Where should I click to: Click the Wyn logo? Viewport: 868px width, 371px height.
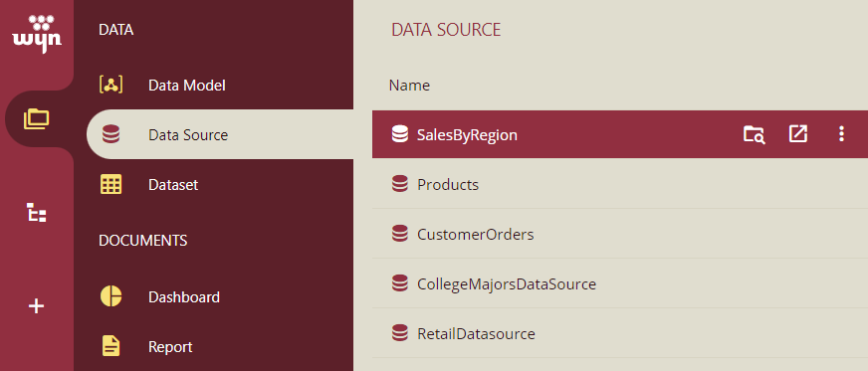37,34
